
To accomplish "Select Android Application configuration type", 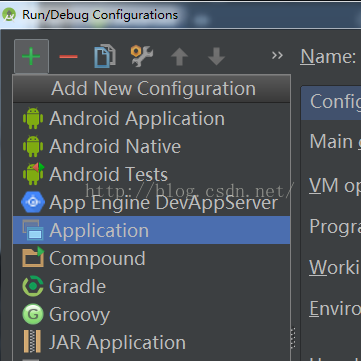I will pyautogui.click(x=151, y=118).
